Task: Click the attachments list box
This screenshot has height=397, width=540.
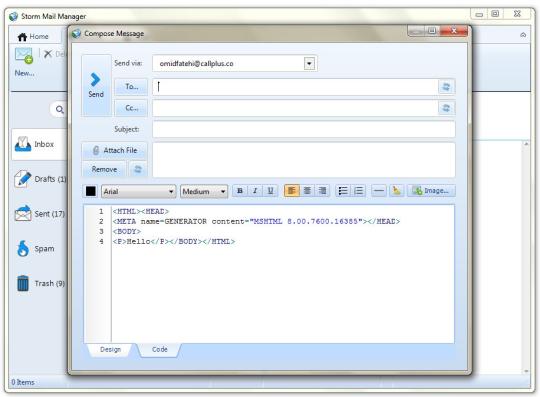Action: click(x=304, y=160)
